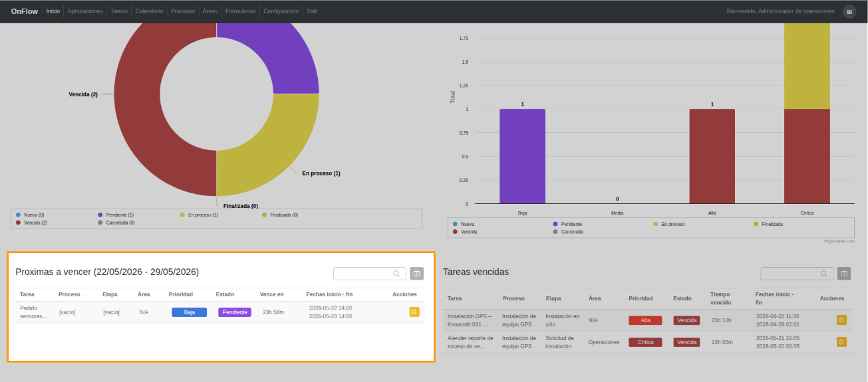
Task: Click '13h 55m' overdue time cell
Action: [x=722, y=342]
